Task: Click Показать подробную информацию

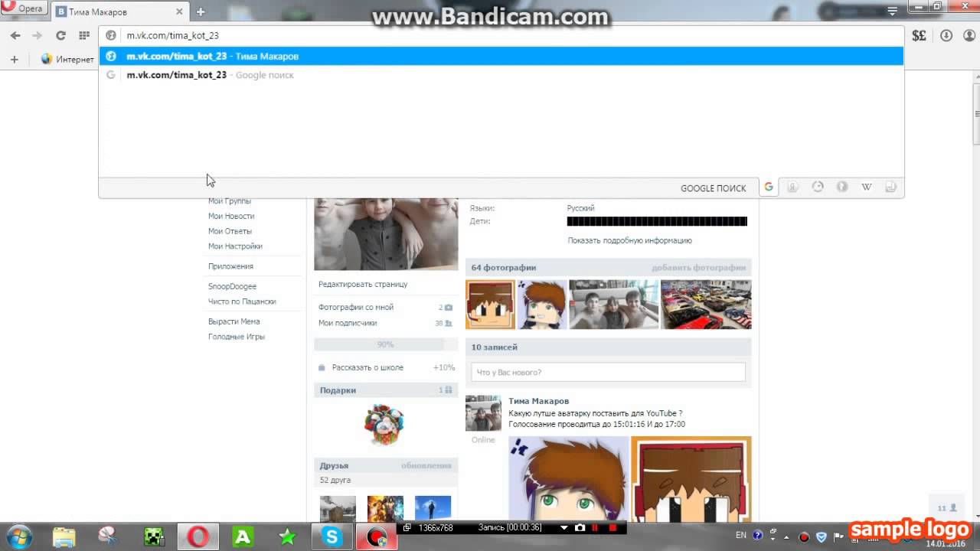Action: [629, 240]
